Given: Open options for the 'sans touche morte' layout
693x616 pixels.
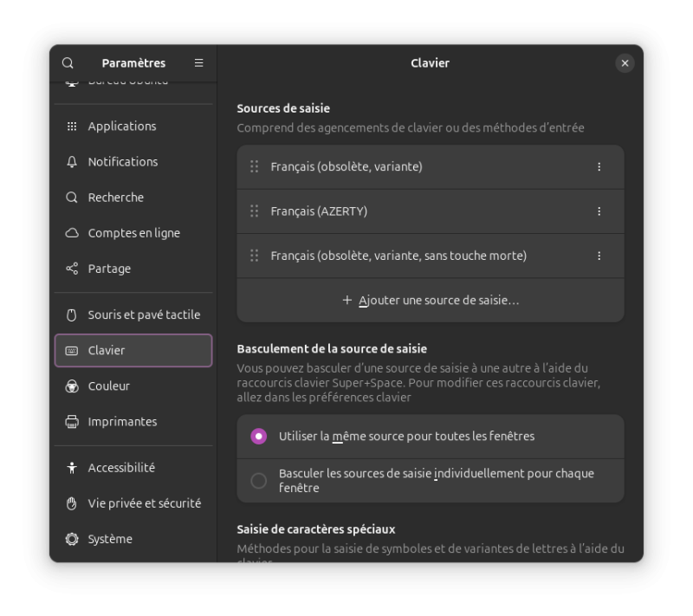Looking at the screenshot, I should pyautogui.click(x=599, y=256).
